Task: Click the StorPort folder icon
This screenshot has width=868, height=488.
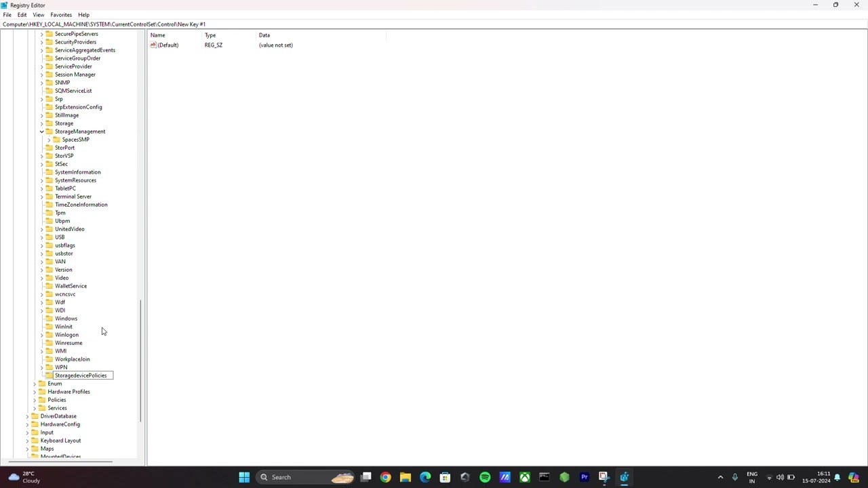Action: [49, 148]
